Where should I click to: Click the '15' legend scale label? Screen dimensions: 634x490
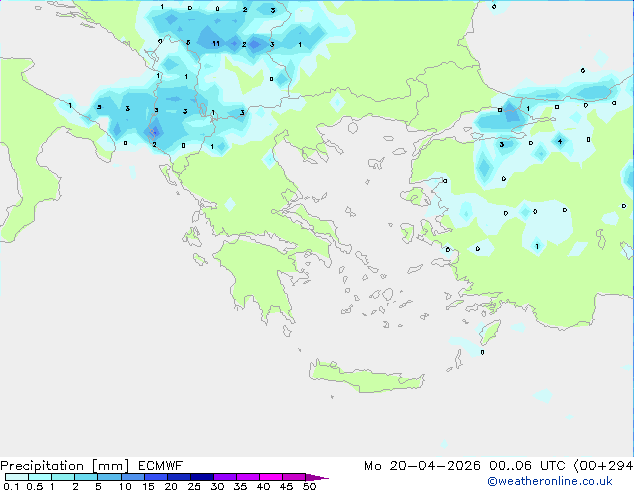(x=148, y=486)
